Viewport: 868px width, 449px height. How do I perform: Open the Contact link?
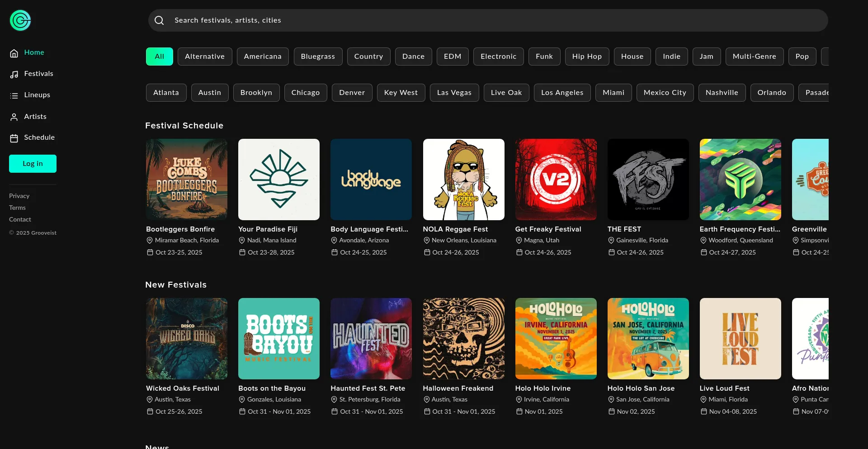coord(20,219)
